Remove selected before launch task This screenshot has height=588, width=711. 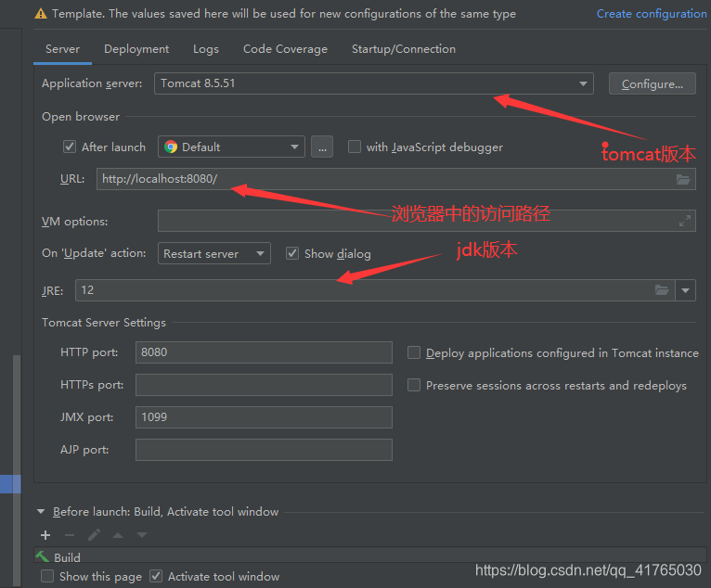[x=70, y=535]
